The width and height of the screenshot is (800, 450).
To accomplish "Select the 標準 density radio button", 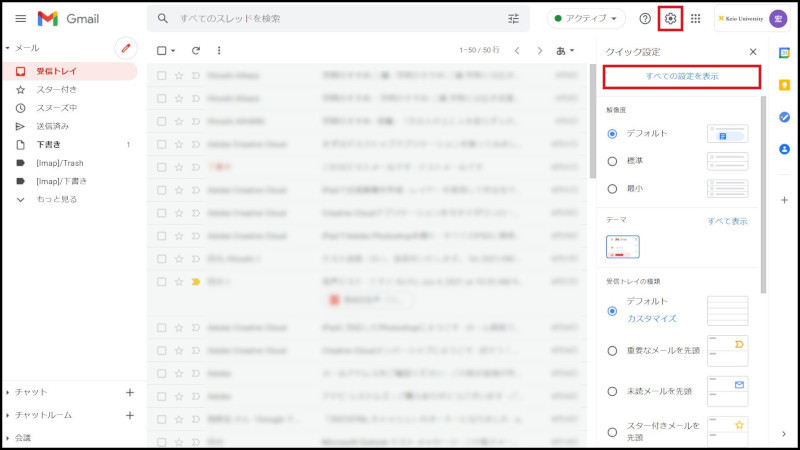I will click(x=613, y=160).
